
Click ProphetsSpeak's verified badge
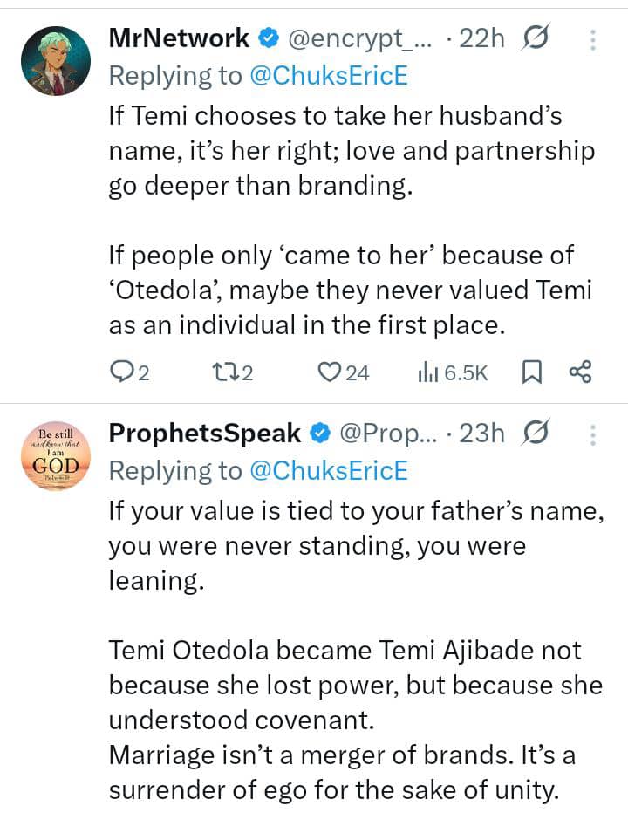pos(320,433)
